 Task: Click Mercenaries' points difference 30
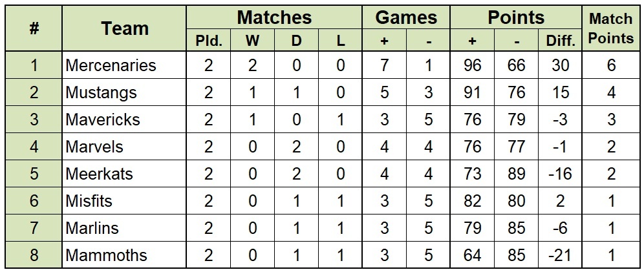(x=560, y=65)
